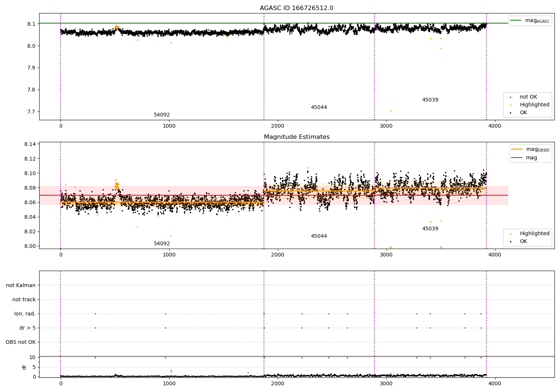Click the 'Magnitude Estimates' subplot title
Image resolution: width=560 pixels, height=392 pixels.
click(x=296, y=137)
